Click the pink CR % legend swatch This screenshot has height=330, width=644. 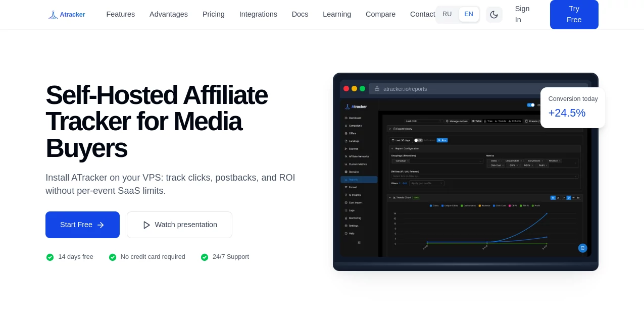tap(510, 205)
